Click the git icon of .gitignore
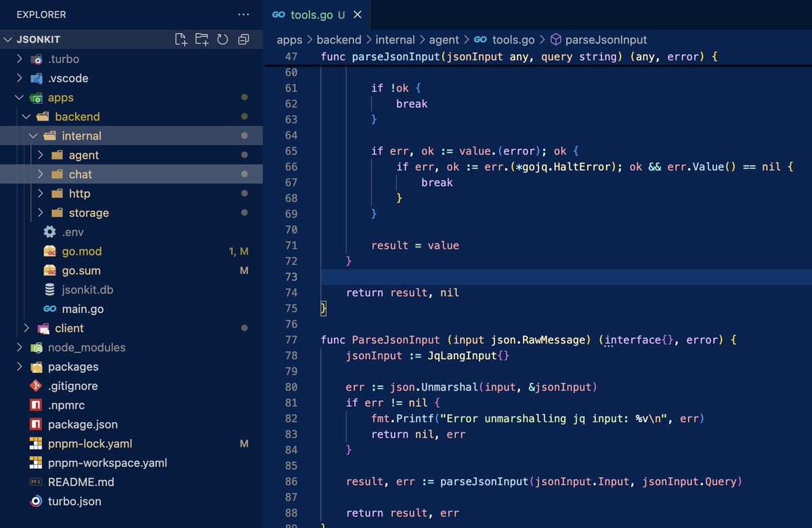 [36, 386]
